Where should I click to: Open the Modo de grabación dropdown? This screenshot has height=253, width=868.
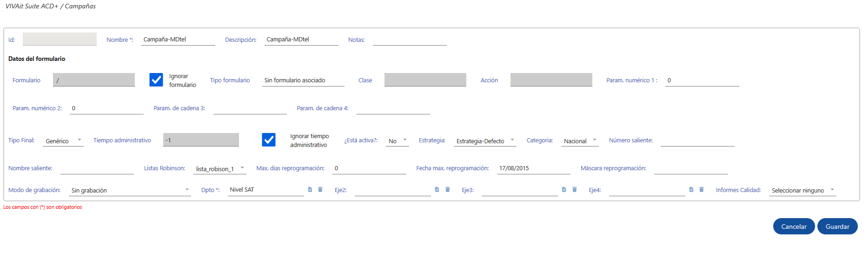(x=130, y=190)
